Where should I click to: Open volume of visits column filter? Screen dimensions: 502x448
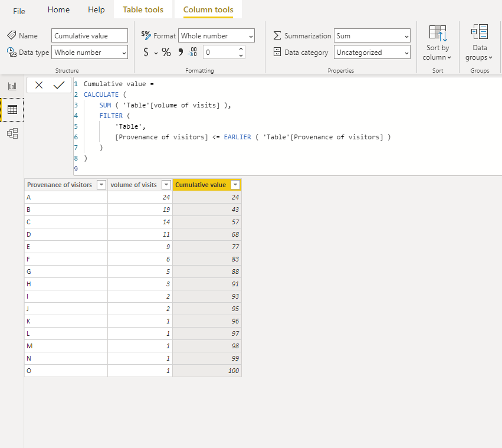[166, 185]
